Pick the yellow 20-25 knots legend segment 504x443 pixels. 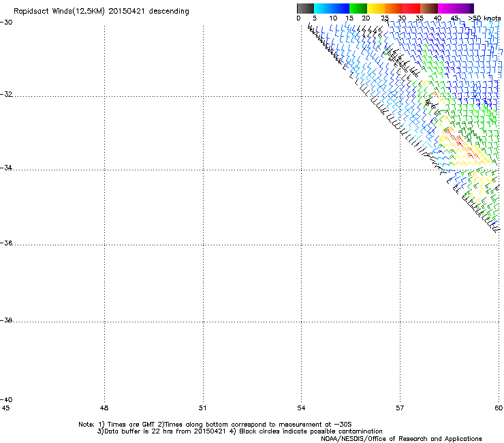(x=376, y=8)
